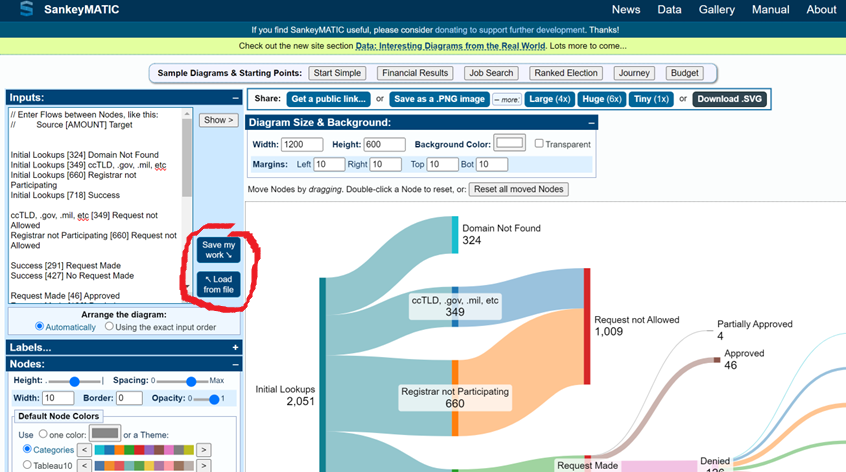Select the 'one color' node option
The image size is (846, 472).
[42, 434]
